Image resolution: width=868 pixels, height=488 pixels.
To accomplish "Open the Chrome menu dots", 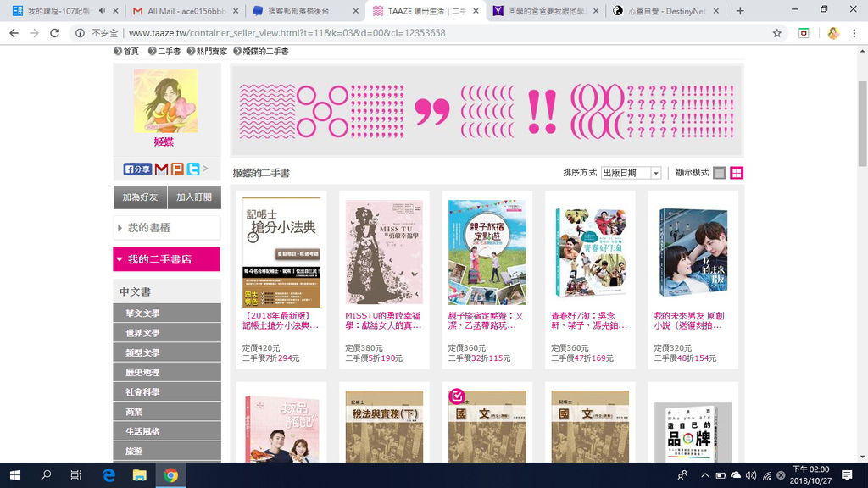I will point(854,33).
